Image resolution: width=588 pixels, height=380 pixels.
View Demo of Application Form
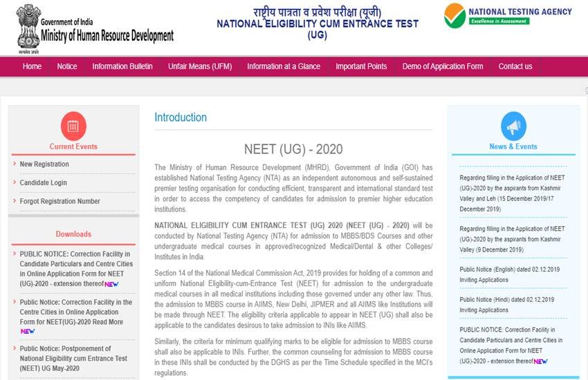443,66
